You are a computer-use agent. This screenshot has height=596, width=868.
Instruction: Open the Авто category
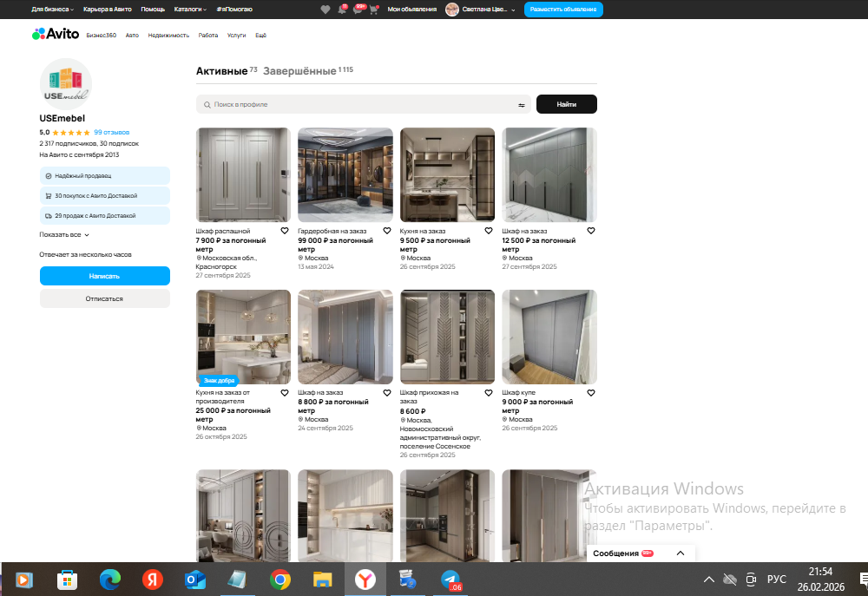(x=132, y=36)
